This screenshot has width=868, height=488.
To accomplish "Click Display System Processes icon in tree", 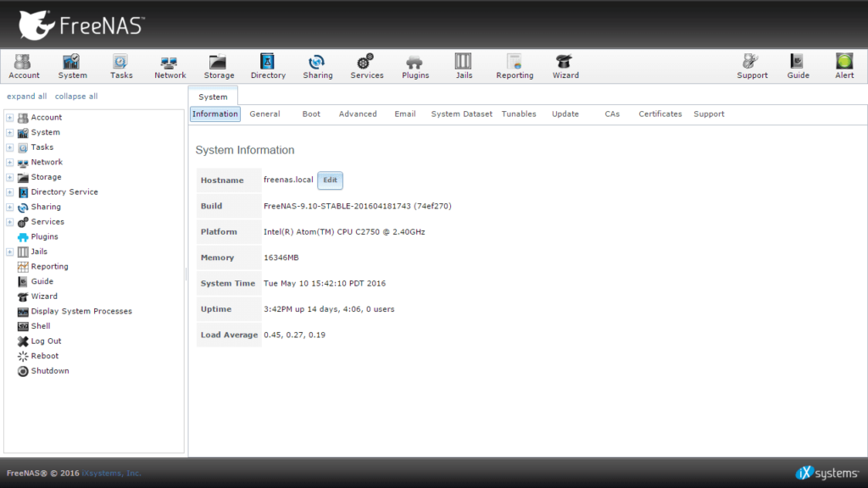I will 23,312.
